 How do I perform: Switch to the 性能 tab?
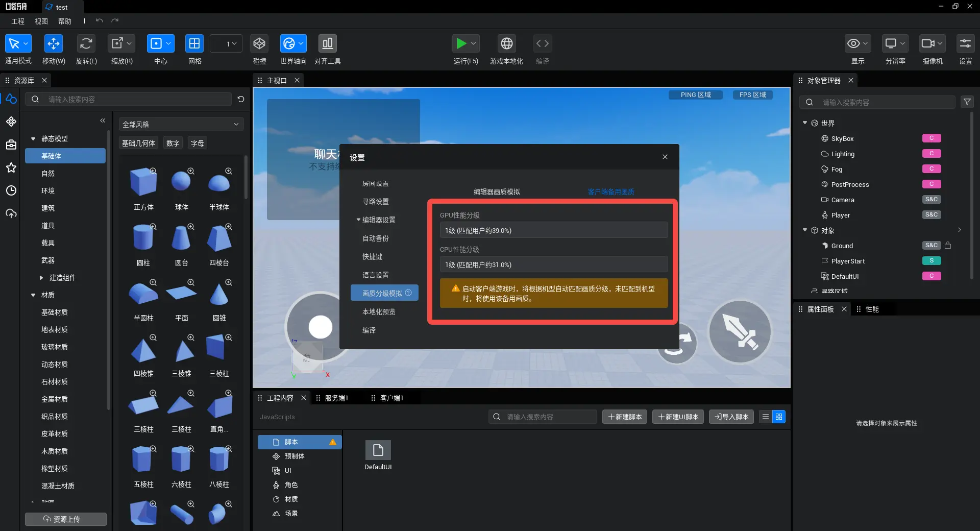[x=872, y=309]
